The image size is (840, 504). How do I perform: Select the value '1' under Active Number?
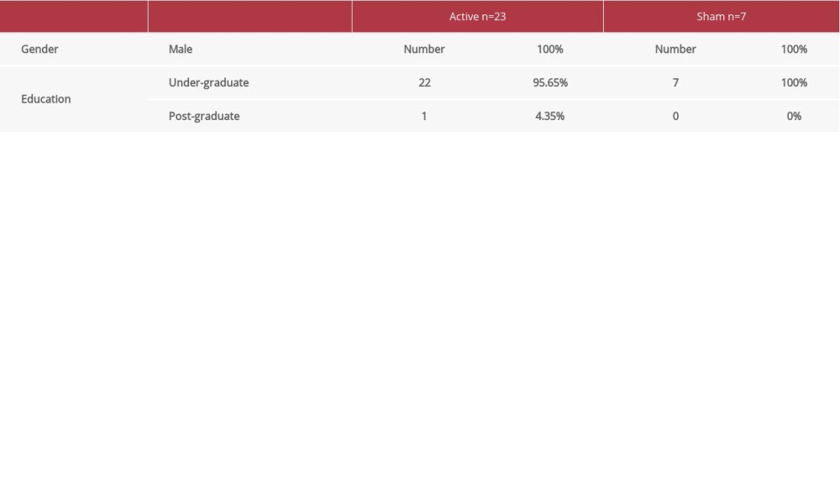point(424,116)
